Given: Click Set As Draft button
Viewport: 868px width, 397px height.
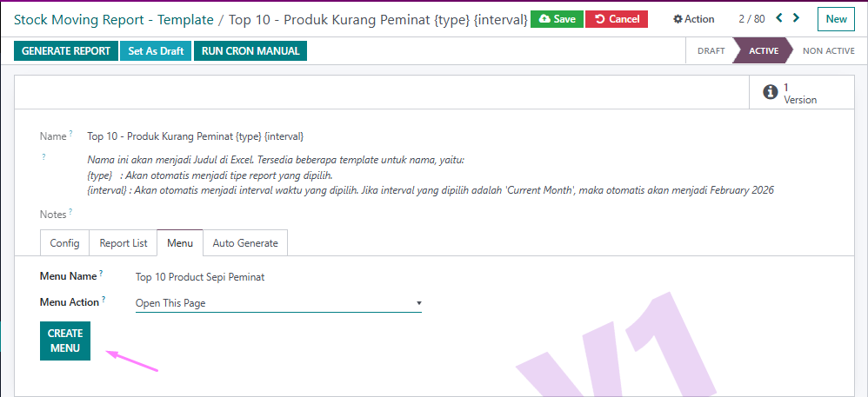Looking at the screenshot, I should (156, 51).
